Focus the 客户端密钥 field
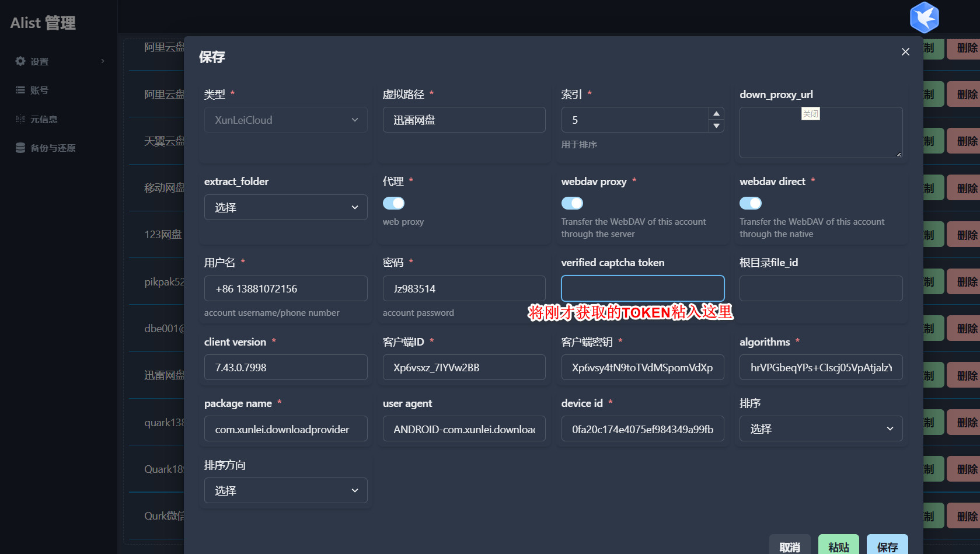Screen dimensions: 980x554 643,367
